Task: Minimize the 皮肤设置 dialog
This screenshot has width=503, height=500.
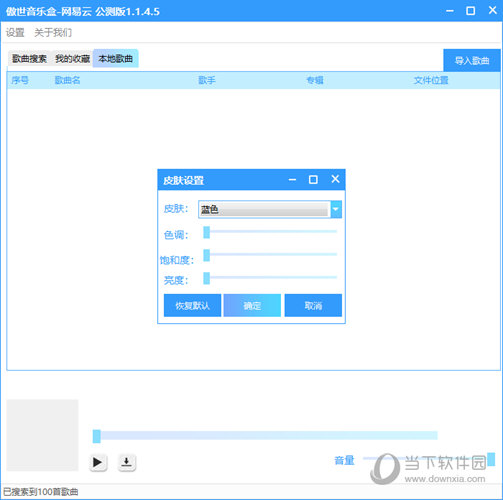Action: (x=292, y=180)
